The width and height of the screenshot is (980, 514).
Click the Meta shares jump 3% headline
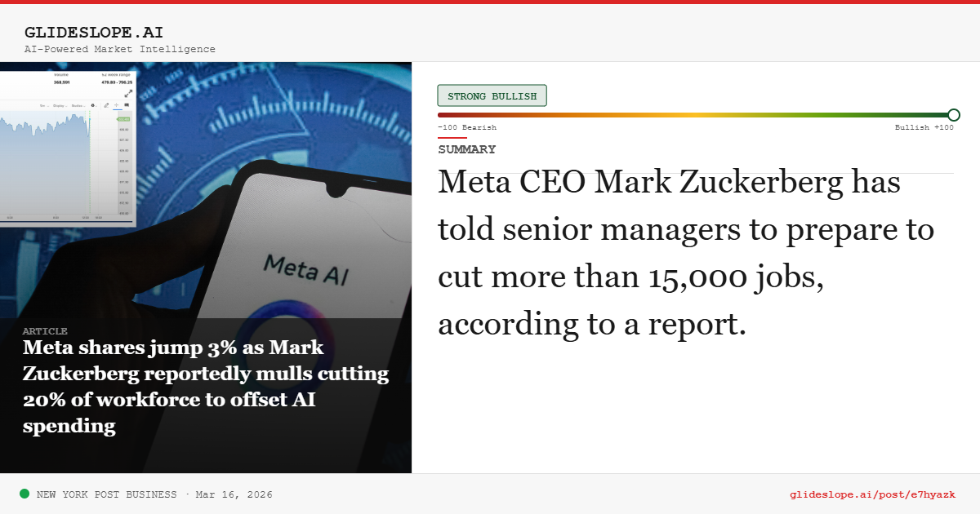[x=206, y=387]
